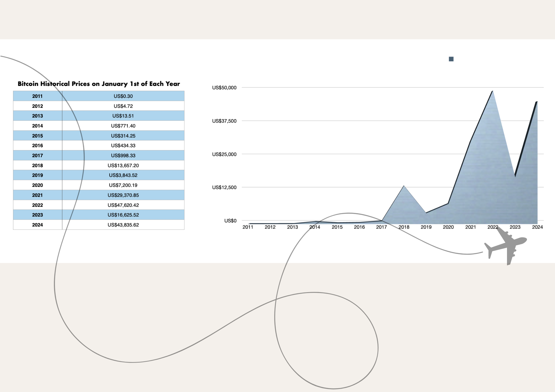Click the 2013 x-axis label on chart
The image size is (555, 392).
[x=292, y=227]
